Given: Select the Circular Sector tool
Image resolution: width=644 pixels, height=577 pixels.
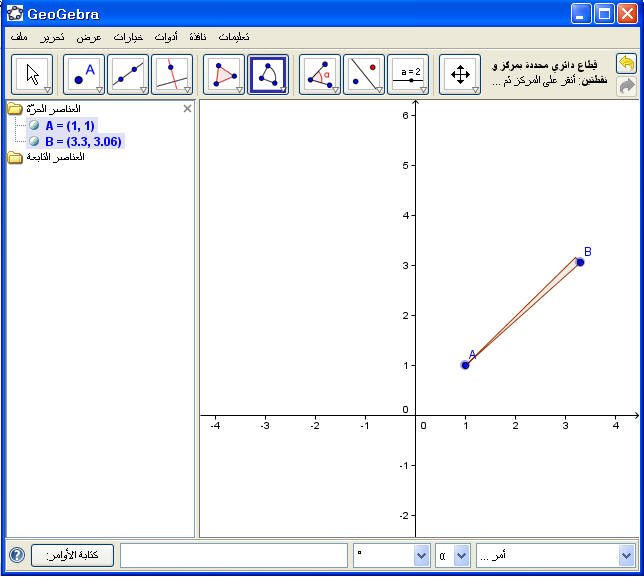Looking at the screenshot, I should click(x=268, y=74).
